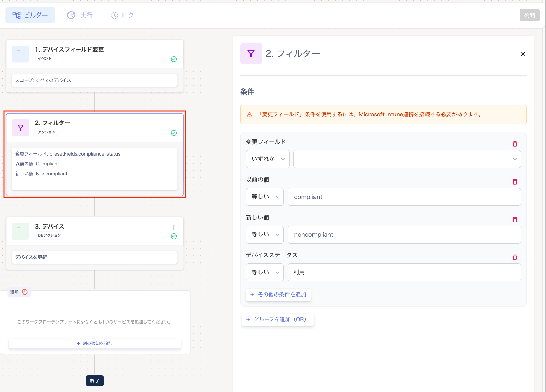Click グループを追加 (OR) button
Image resolution: width=546 pixels, height=392 pixels.
278,319
